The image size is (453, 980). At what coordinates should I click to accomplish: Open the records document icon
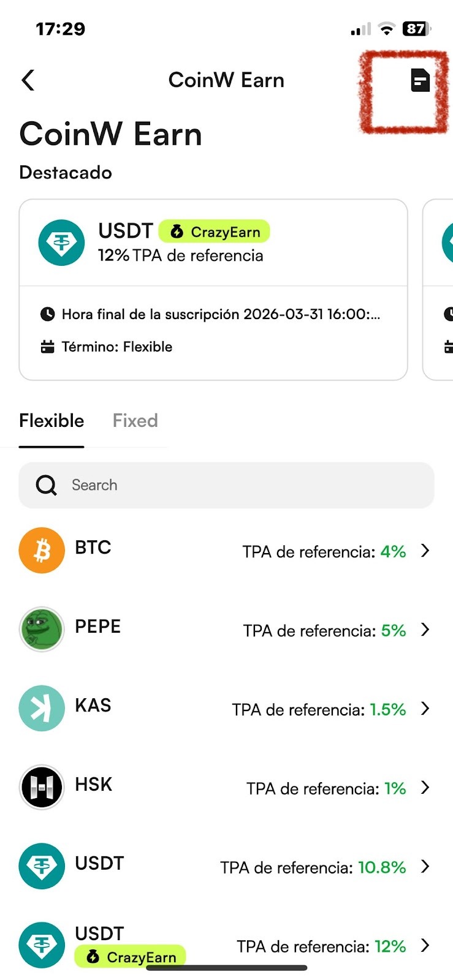(420, 80)
